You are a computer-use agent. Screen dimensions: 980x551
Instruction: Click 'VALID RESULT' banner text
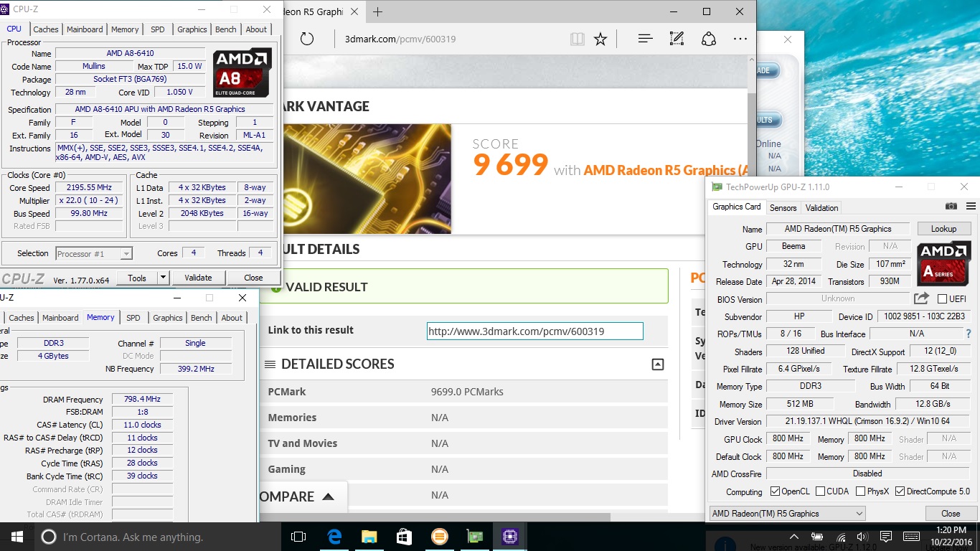click(326, 287)
